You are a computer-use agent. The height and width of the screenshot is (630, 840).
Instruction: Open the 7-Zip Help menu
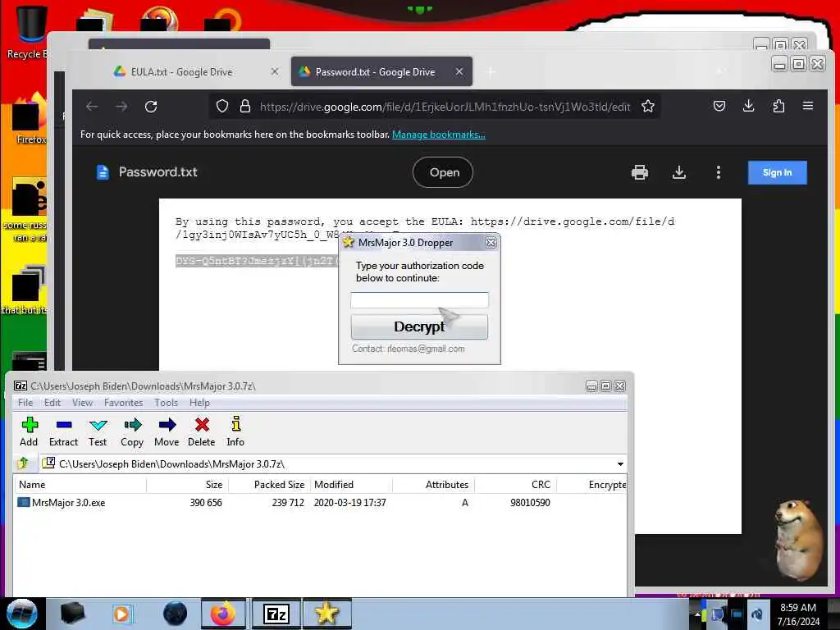(199, 402)
